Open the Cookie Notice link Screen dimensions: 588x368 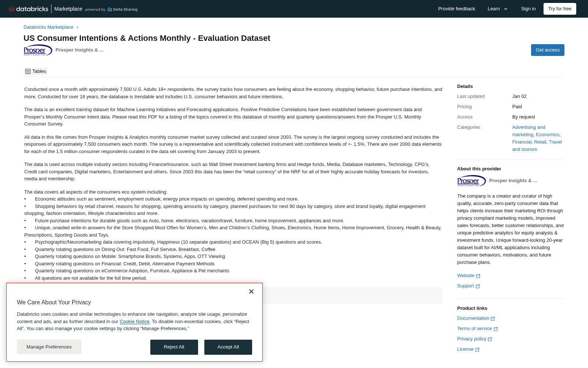[x=135, y=322]
